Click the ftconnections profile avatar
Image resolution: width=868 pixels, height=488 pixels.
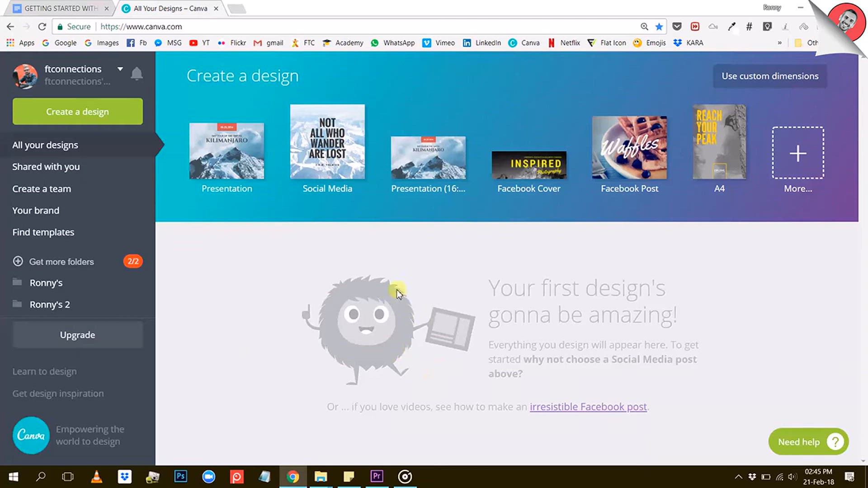click(x=25, y=75)
